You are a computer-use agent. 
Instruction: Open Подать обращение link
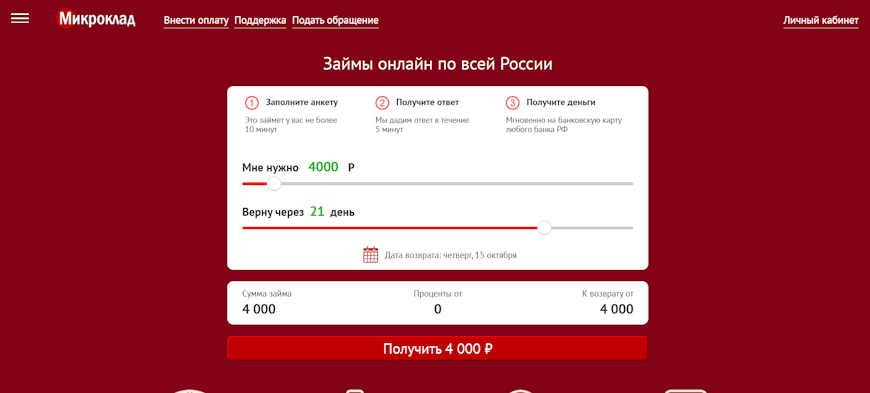[x=335, y=21]
